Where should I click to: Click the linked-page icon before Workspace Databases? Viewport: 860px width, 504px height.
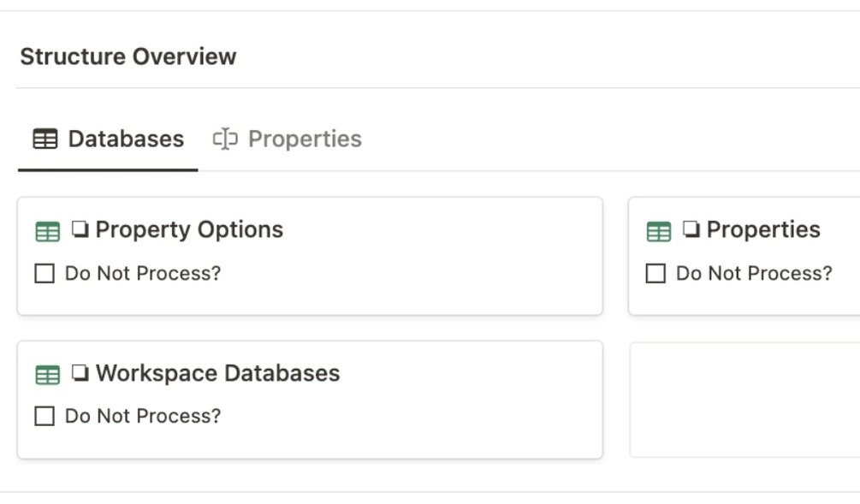point(80,373)
